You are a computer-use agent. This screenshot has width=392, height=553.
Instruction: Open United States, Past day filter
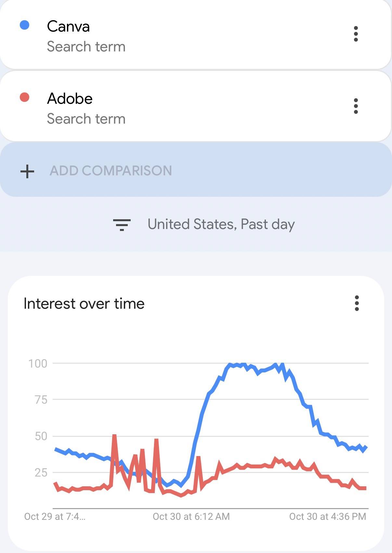coord(221,224)
